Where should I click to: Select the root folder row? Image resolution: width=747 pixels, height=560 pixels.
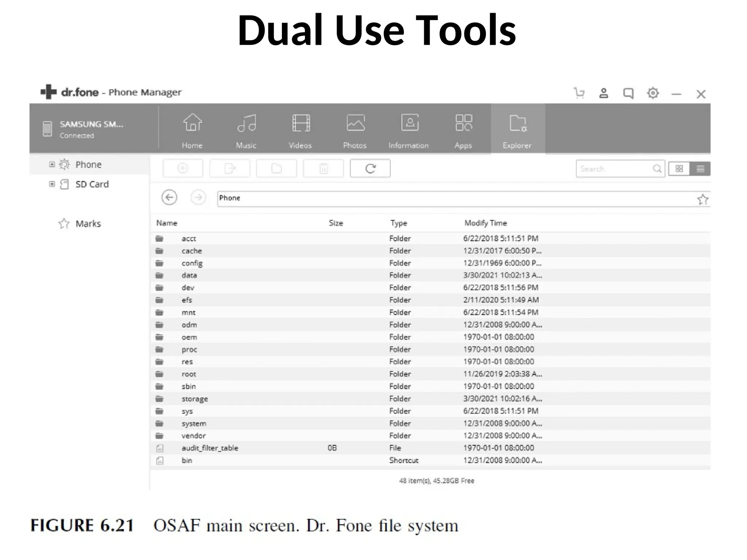click(x=430, y=374)
